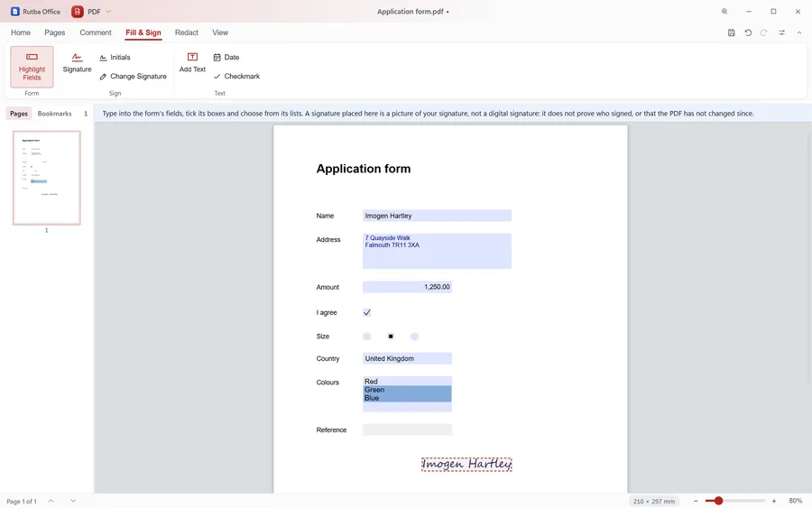This screenshot has width=812, height=508.
Task: Maximize the application window
Action: click(x=773, y=12)
